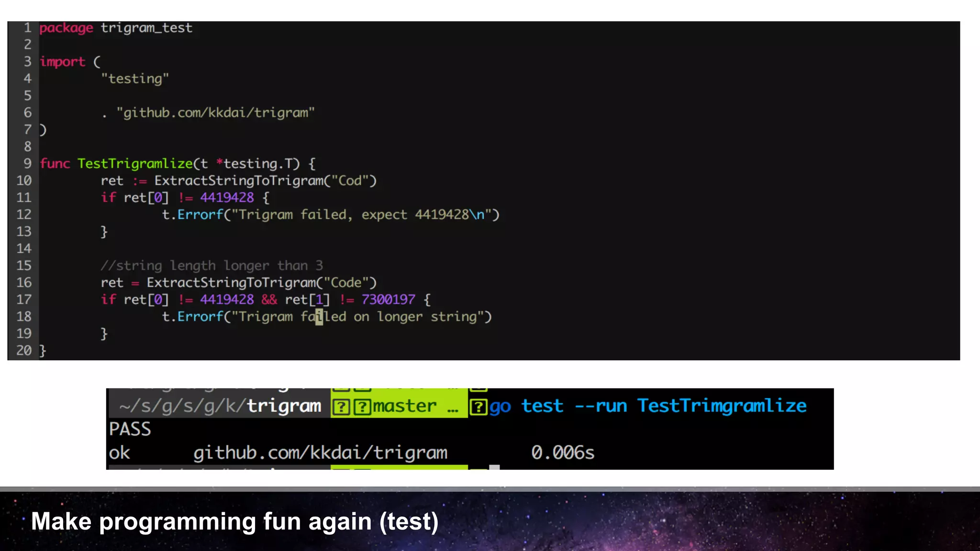This screenshot has height=551, width=980.
Task: Click 'ok' result in terminal output
Action: (x=119, y=452)
